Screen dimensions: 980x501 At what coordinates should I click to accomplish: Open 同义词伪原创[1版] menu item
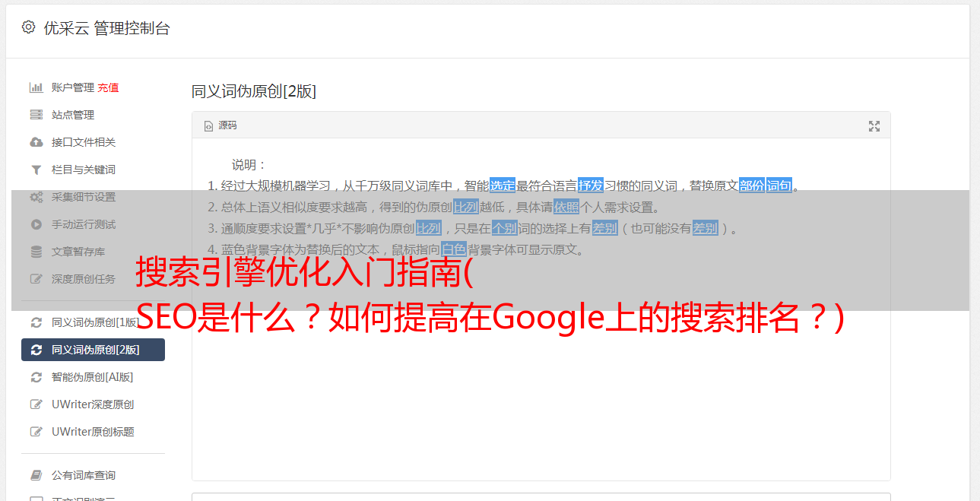[93, 322]
